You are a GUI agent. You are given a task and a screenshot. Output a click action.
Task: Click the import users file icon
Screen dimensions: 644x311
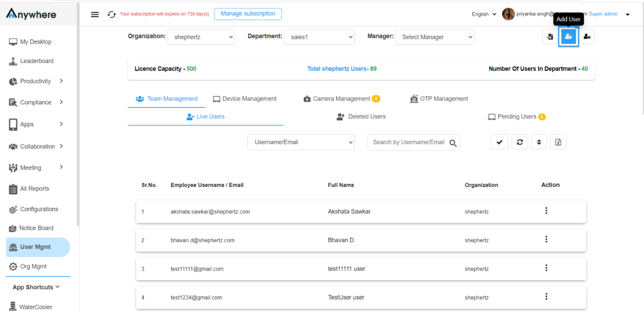[550, 37]
